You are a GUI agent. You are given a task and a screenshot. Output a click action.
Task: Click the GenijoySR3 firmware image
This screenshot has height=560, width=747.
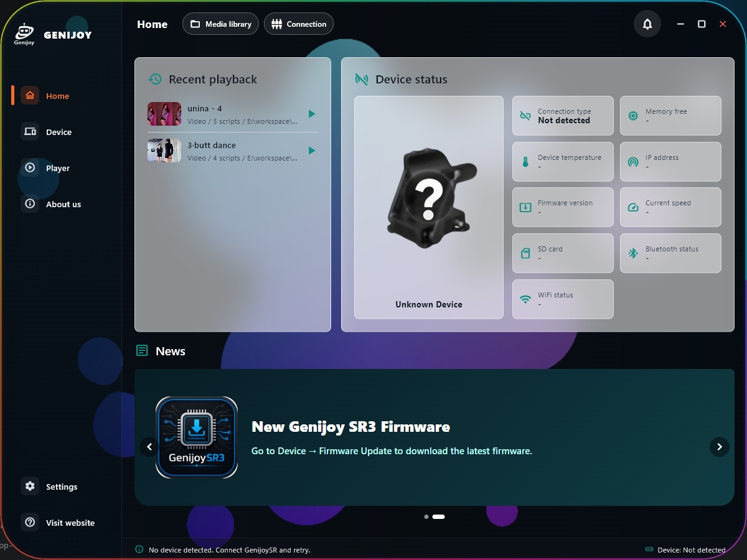[x=197, y=437]
